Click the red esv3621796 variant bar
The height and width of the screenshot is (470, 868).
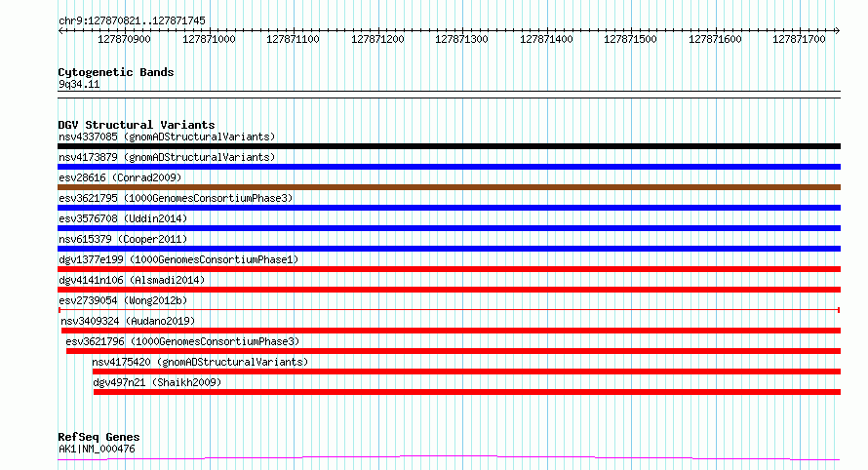[454, 351]
